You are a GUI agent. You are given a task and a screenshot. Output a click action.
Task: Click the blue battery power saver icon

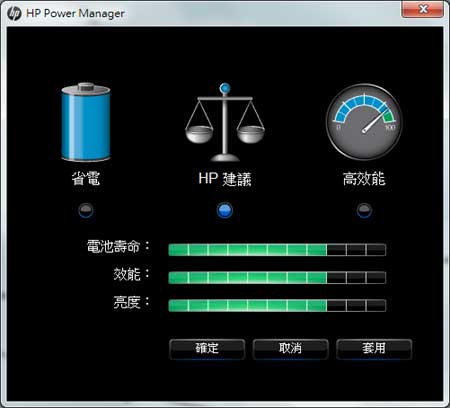coord(86,122)
